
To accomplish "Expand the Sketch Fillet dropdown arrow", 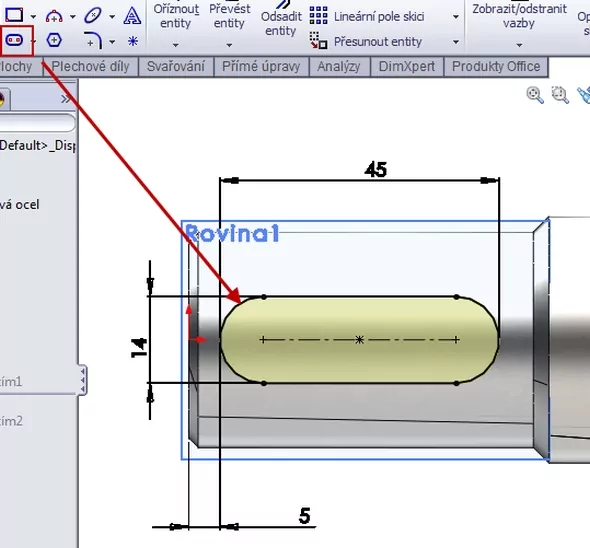I will [x=112, y=42].
